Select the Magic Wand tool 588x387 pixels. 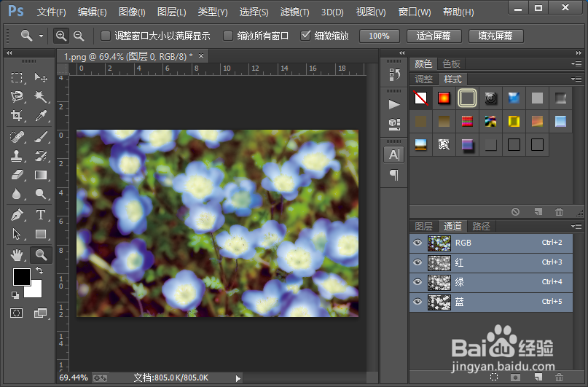(41, 97)
